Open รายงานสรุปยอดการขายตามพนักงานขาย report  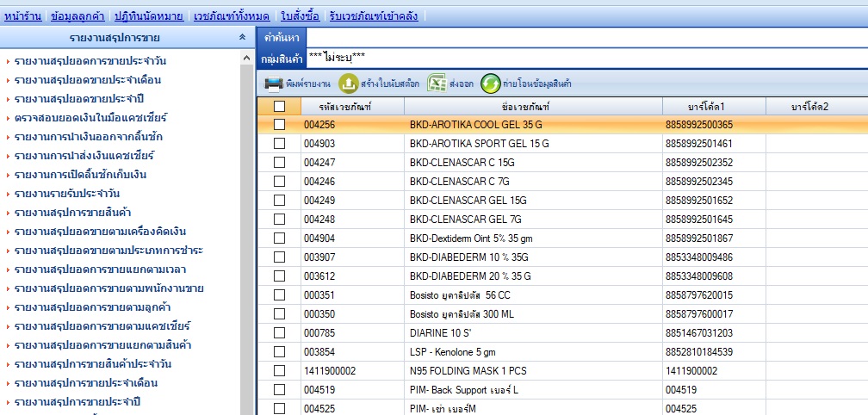(109, 288)
